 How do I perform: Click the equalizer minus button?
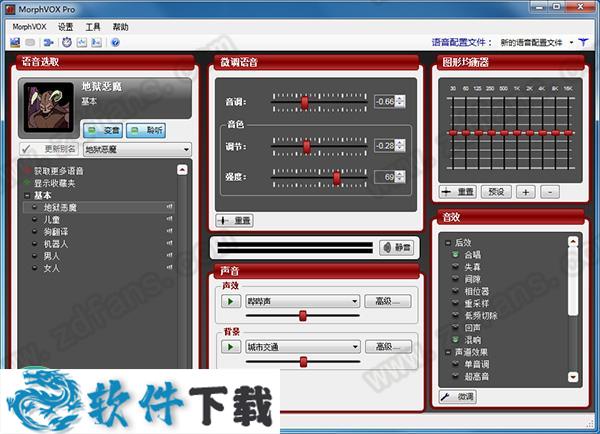pos(550,192)
